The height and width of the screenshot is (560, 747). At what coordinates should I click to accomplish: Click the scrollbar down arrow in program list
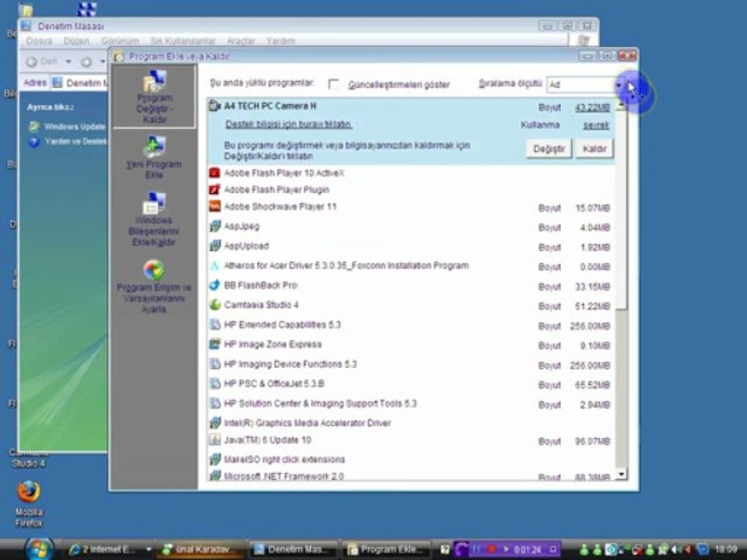[621, 474]
